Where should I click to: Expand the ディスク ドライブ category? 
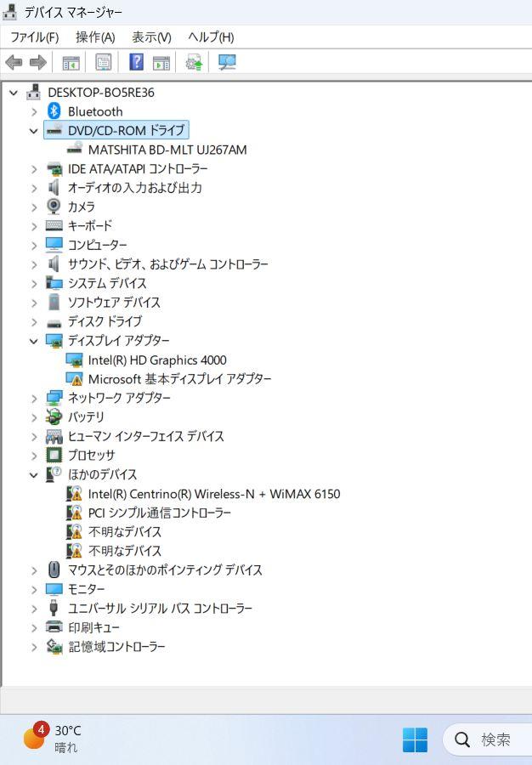[34, 321]
